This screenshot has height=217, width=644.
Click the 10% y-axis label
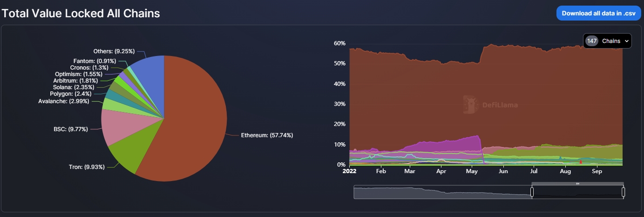[x=339, y=145]
